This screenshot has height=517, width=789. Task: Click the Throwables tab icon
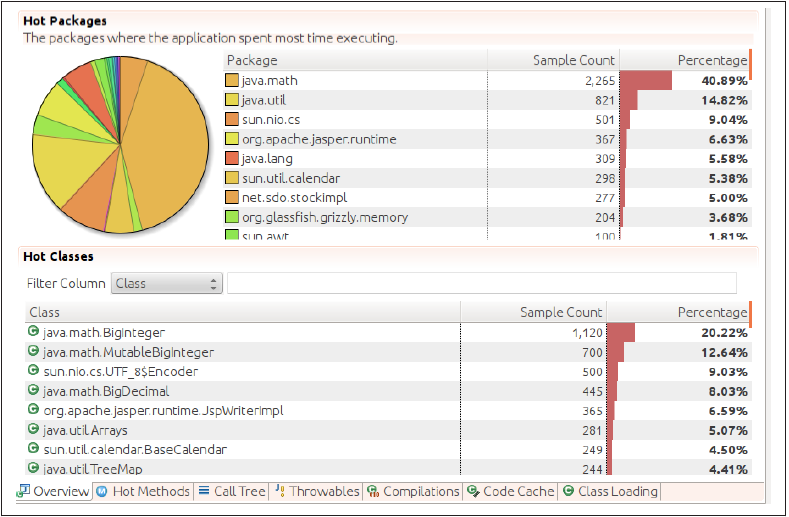click(280, 491)
